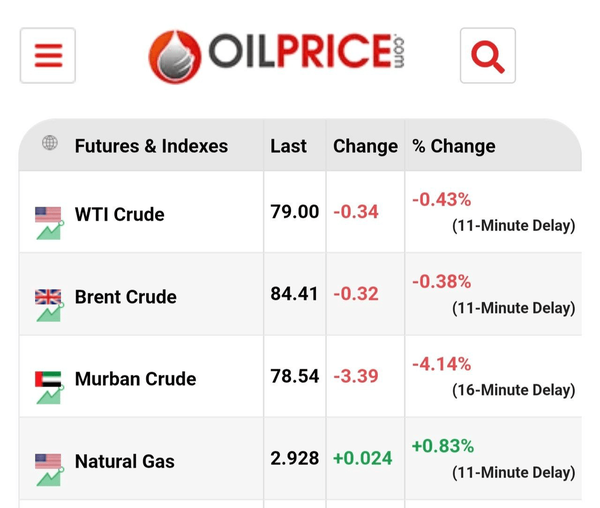This screenshot has width=600, height=508.
Task: Open Murban Crude chart icon
Action: (x=50, y=395)
